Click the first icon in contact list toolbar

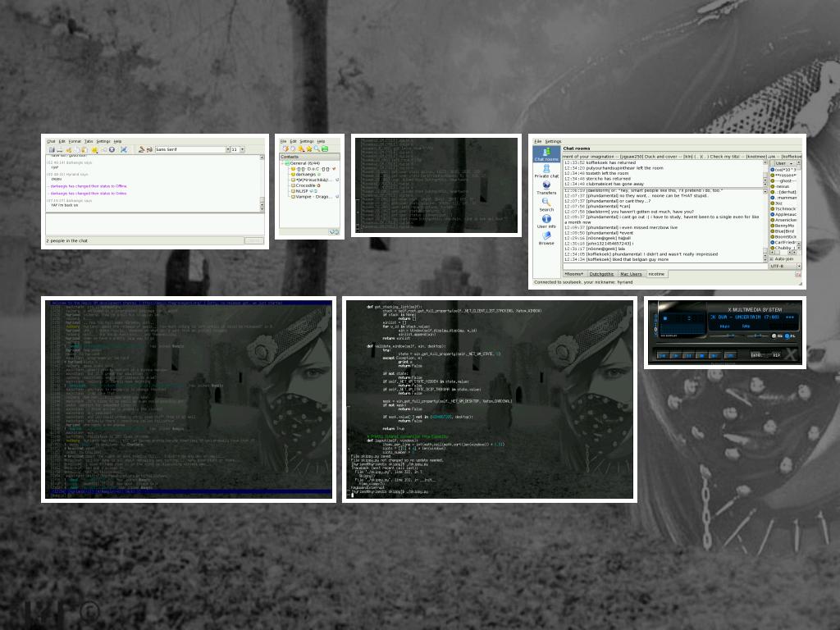(x=285, y=148)
